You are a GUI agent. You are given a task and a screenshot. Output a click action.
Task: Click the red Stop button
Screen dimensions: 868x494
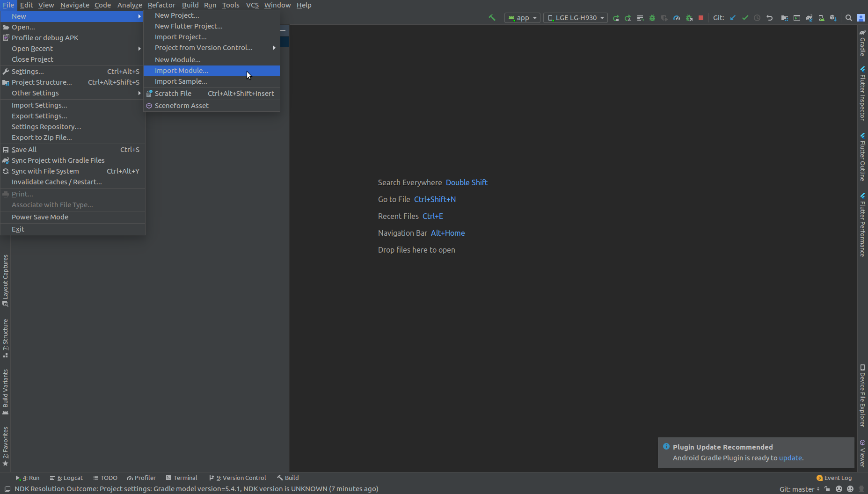tap(701, 18)
